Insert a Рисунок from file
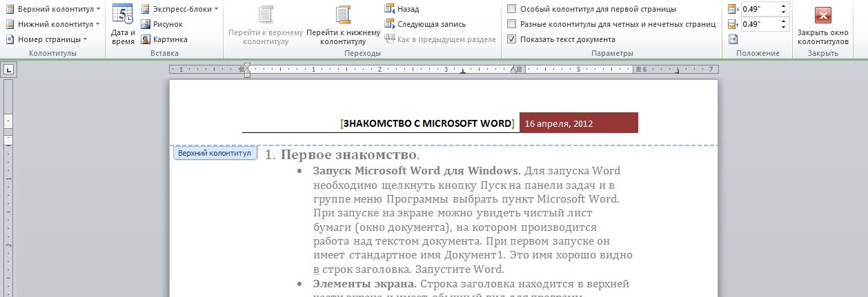This screenshot has height=297, width=868. 163,24
